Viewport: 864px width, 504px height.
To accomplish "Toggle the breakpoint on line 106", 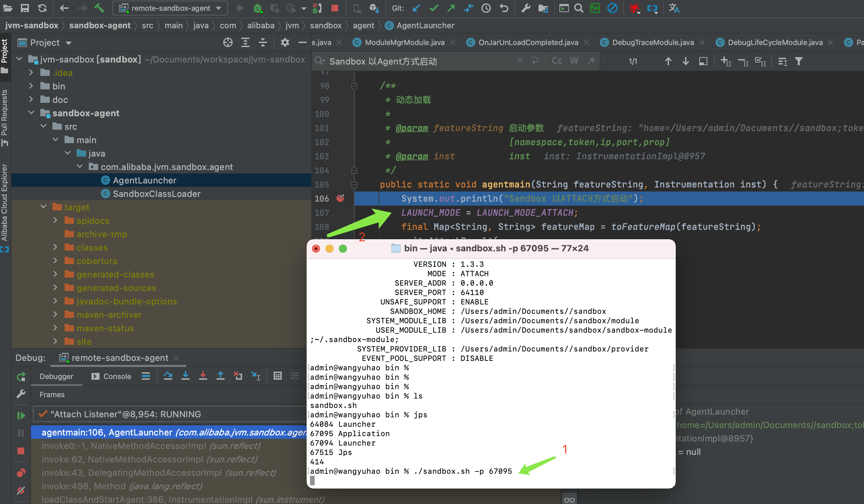I will tap(340, 198).
